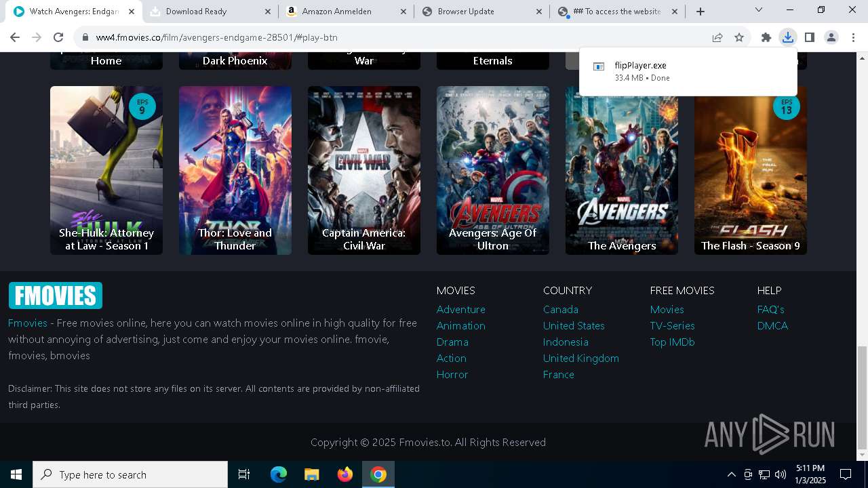Close the Watch Avengers: Endgame tab
868x488 pixels.
click(x=132, y=12)
